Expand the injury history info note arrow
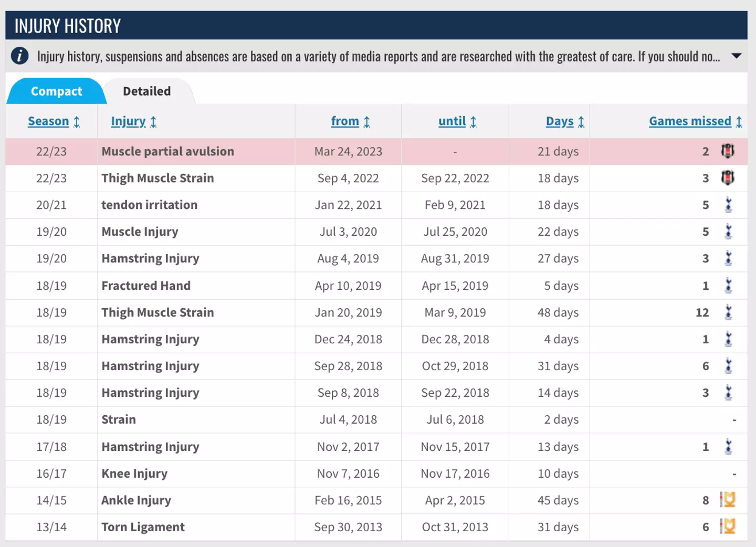This screenshot has height=547, width=756. 736,56
